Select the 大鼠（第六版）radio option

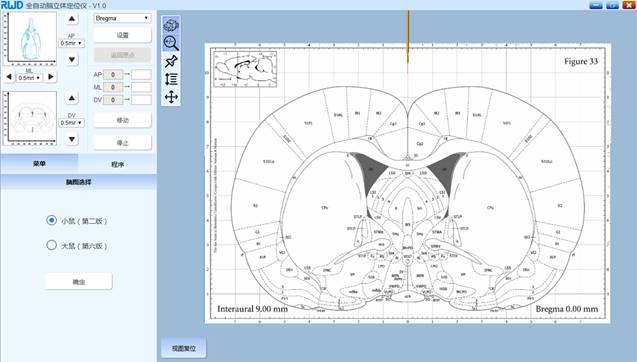[x=52, y=245]
